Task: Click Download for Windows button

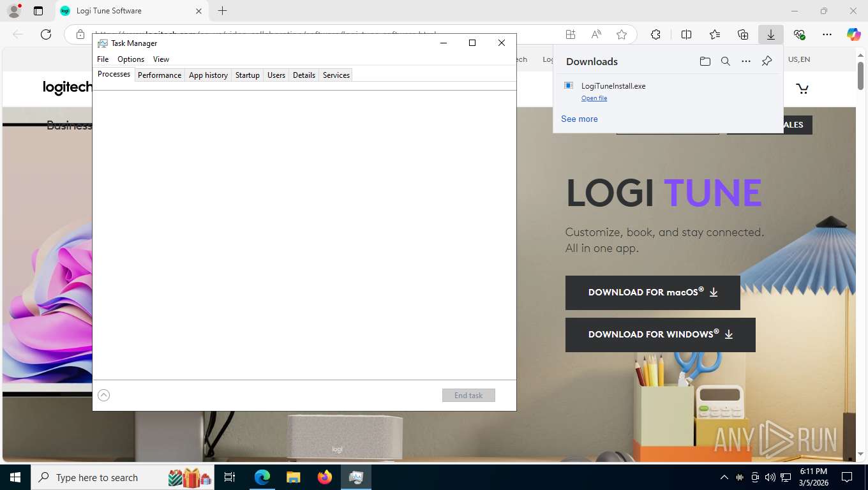Action: pyautogui.click(x=661, y=335)
